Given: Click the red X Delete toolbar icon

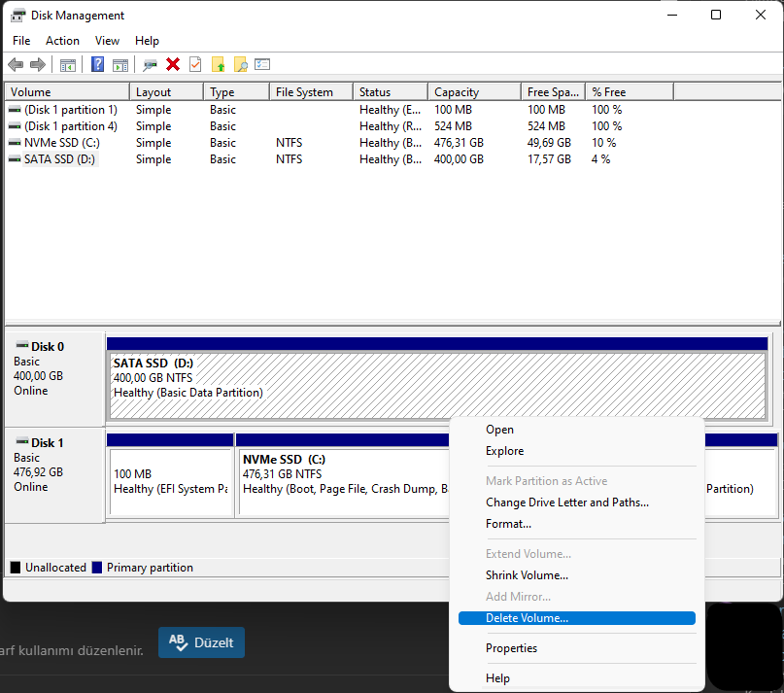Looking at the screenshot, I should click(x=173, y=64).
